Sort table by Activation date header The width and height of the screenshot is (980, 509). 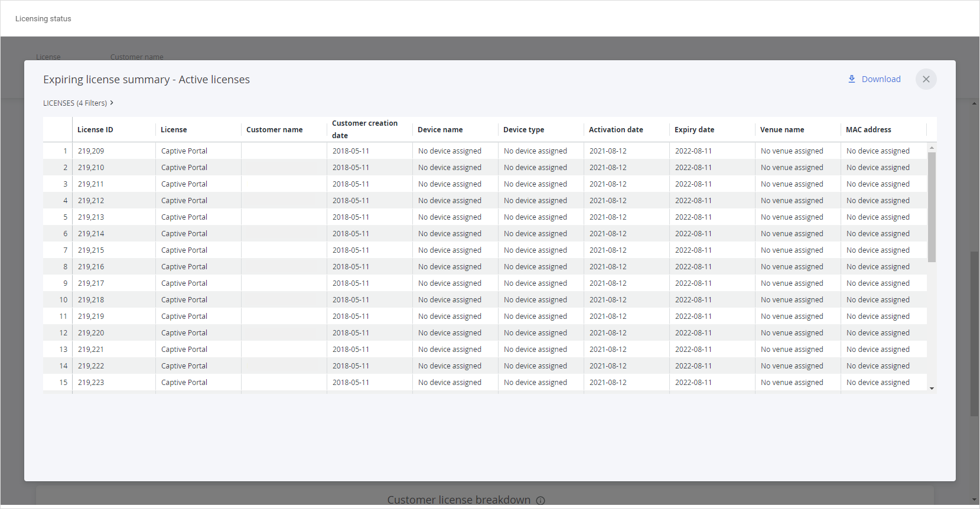[616, 130]
